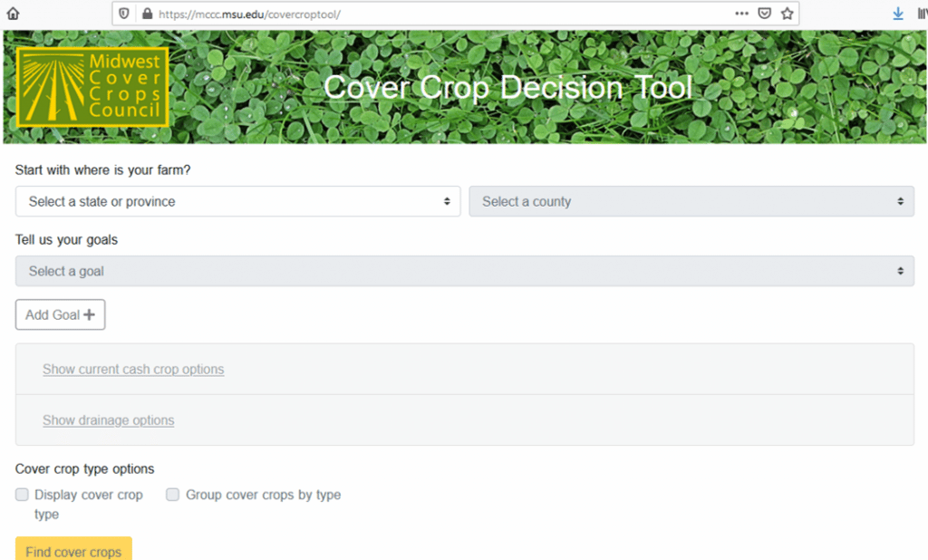Open the page actions three-dot menu
Screen dimensions: 928x560
pyautogui.click(x=741, y=14)
